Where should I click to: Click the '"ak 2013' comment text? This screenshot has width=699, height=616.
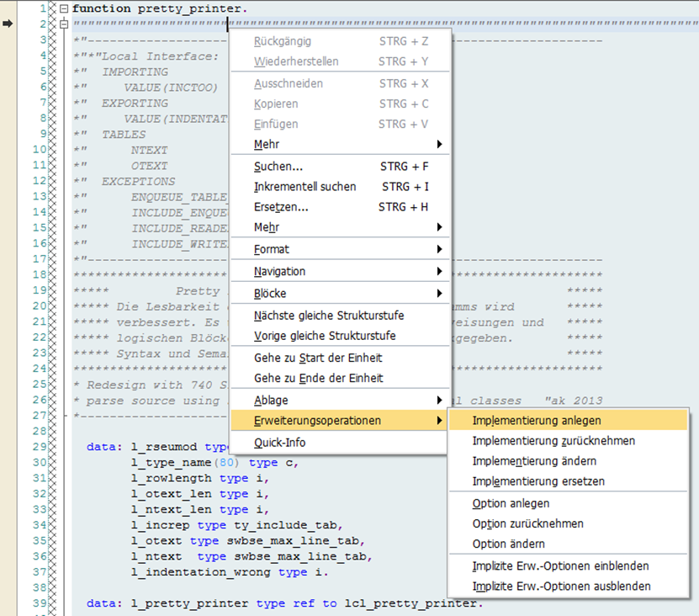tap(574, 401)
